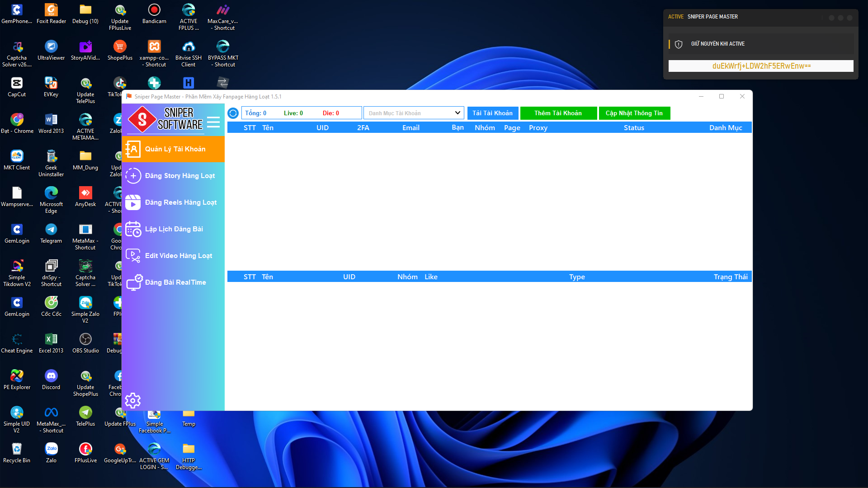868x488 pixels.
Task: Click the shield icon in Active window
Action: click(x=679, y=44)
